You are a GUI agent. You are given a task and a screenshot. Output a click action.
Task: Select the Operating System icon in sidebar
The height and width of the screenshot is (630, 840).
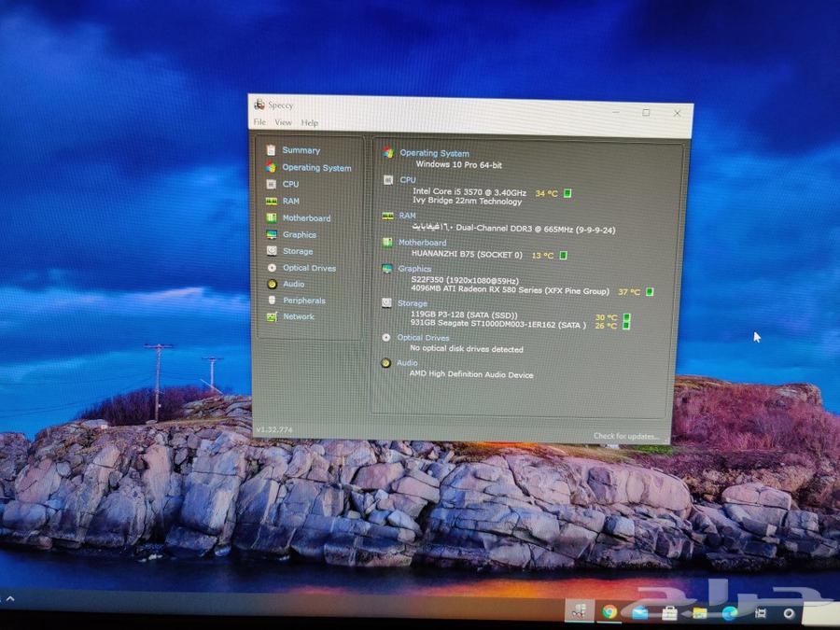point(271,167)
